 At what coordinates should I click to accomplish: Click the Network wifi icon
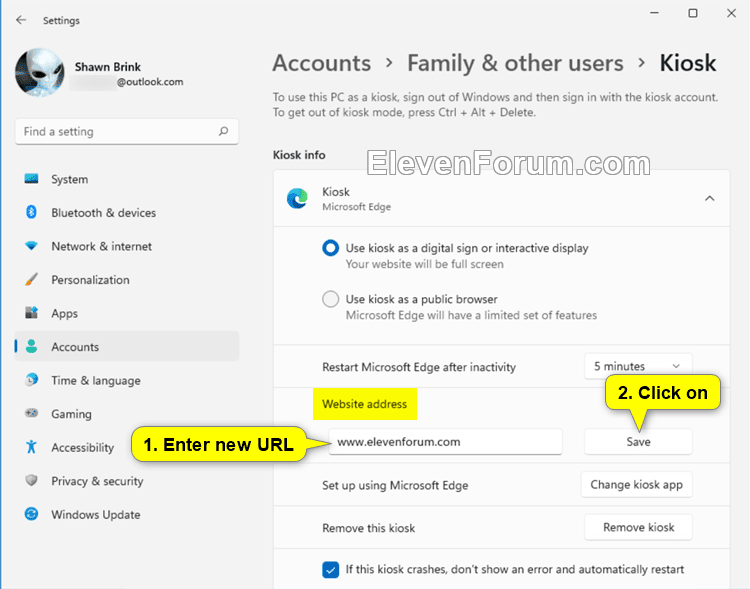pos(32,246)
